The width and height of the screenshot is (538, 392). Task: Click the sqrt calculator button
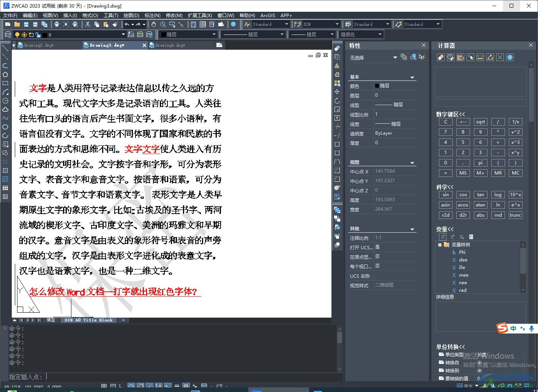[480, 122]
